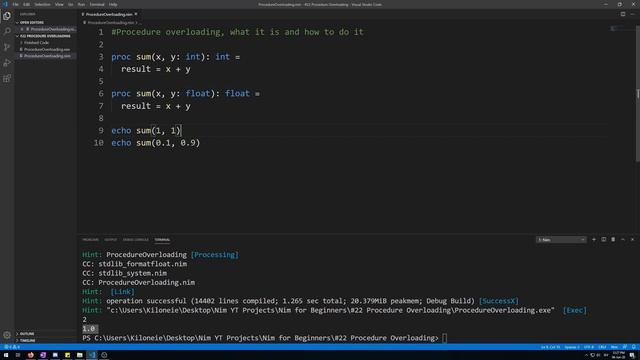Create a new terminal with plus icon
The height and width of the screenshot is (360, 640).
pos(594,240)
